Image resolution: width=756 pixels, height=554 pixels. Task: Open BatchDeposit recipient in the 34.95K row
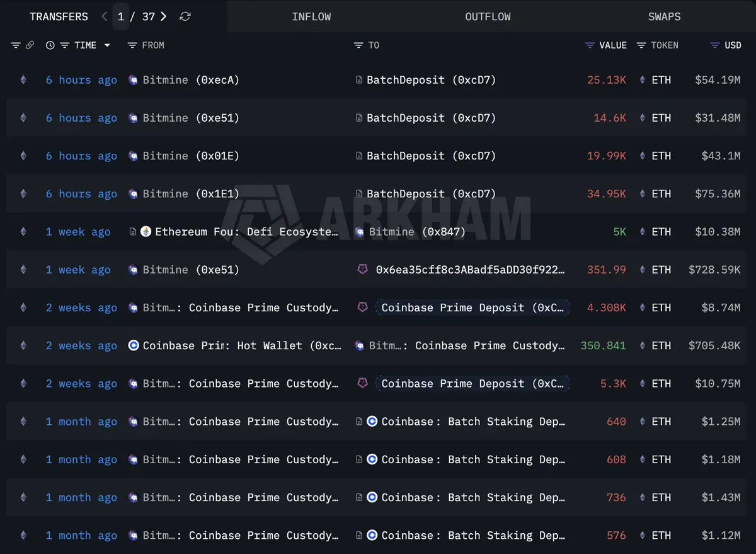pos(431,194)
